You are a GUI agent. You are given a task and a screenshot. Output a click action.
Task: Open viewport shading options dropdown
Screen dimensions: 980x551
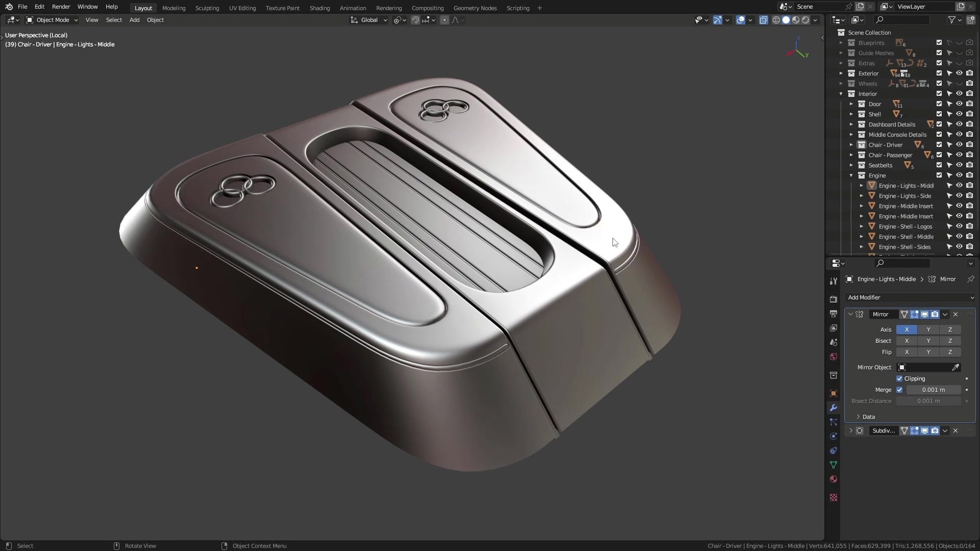[x=816, y=20]
